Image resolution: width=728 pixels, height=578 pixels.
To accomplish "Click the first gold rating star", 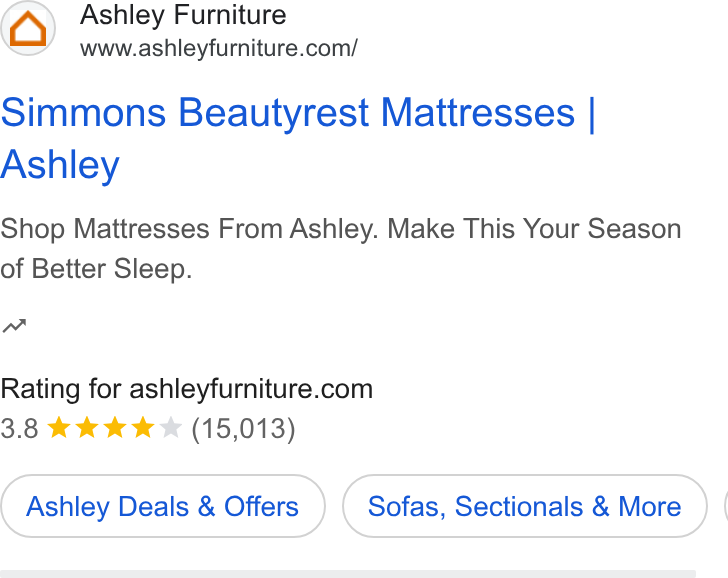I will pos(59,427).
